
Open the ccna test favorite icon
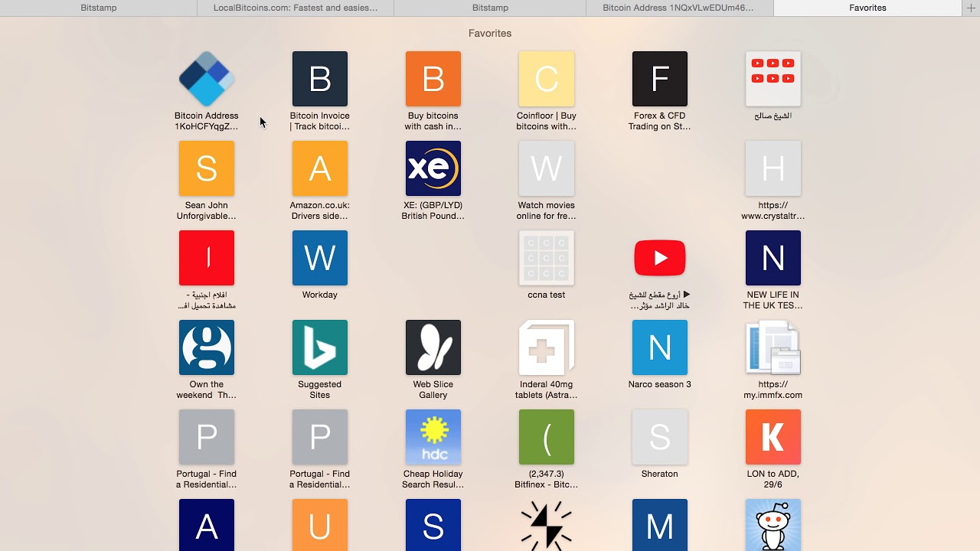tap(547, 258)
